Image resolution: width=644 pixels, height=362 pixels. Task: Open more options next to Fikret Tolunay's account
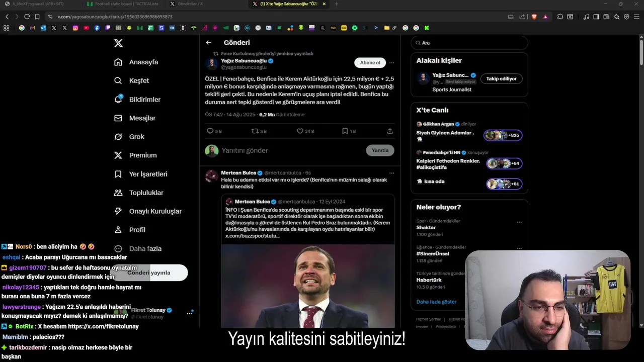189,313
